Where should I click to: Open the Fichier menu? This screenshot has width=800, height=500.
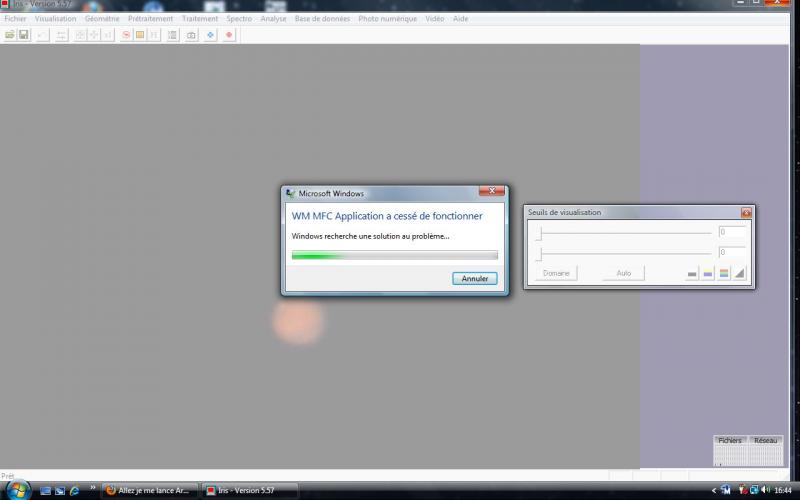tap(15, 18)
